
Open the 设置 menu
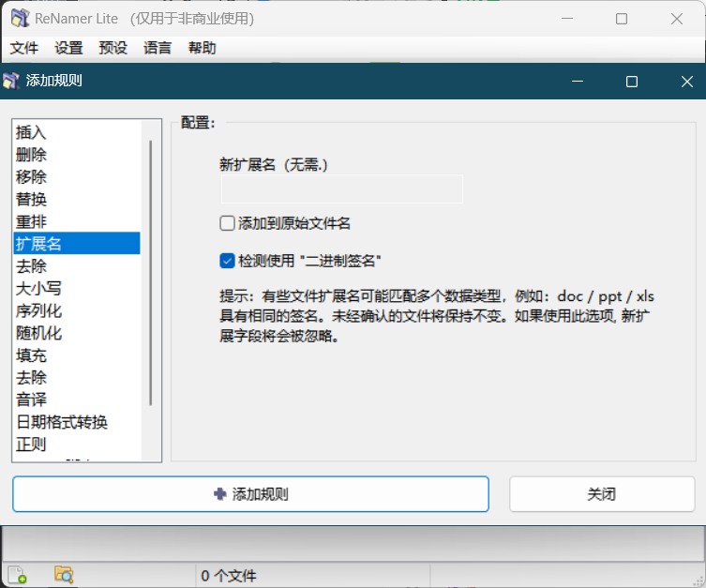click(68, 48)
